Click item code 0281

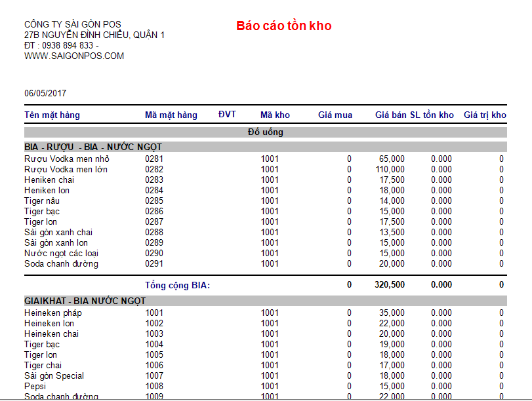tap(154, 159)
